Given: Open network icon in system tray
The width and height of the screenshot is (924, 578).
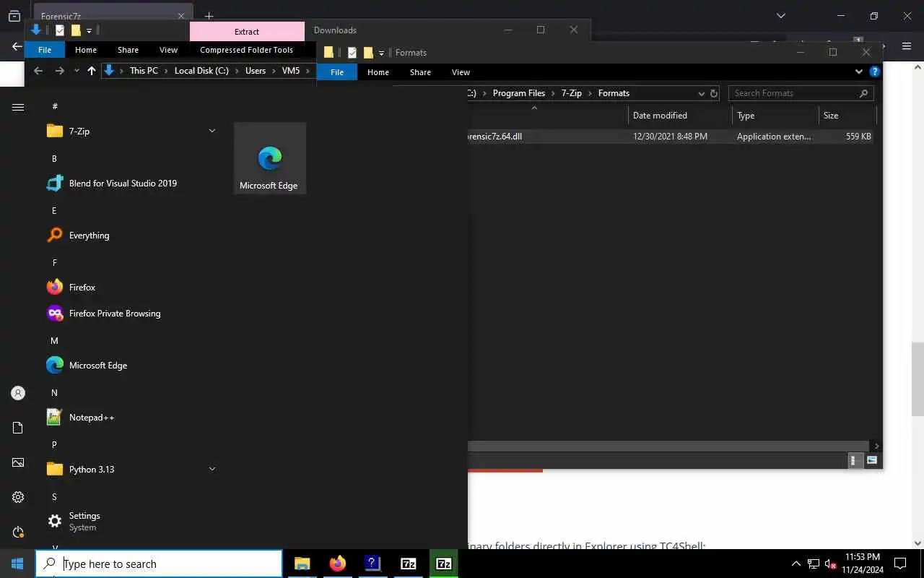Looking at the screenshot, I should coord(813,564).
